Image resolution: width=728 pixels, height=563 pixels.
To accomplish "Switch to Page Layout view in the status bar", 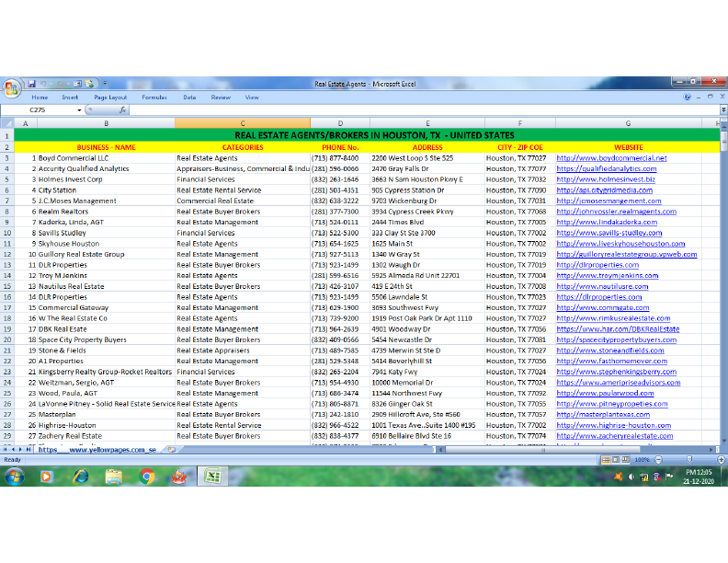I will tap(616, 460).
